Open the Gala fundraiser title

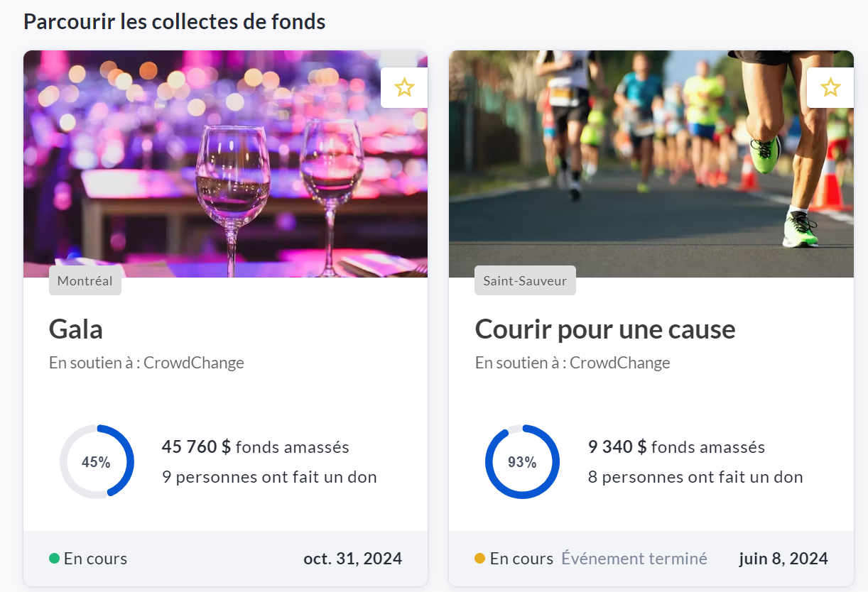(76, 329)
